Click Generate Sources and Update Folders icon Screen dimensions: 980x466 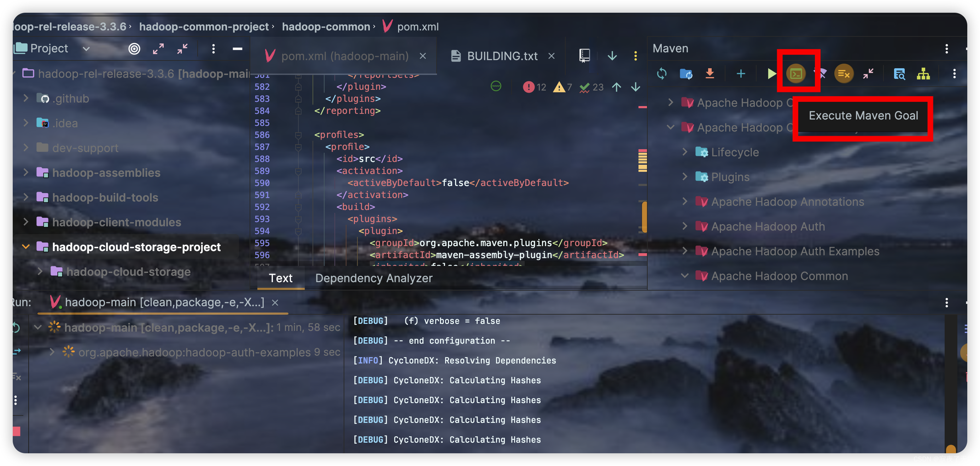tap(686, 74)
